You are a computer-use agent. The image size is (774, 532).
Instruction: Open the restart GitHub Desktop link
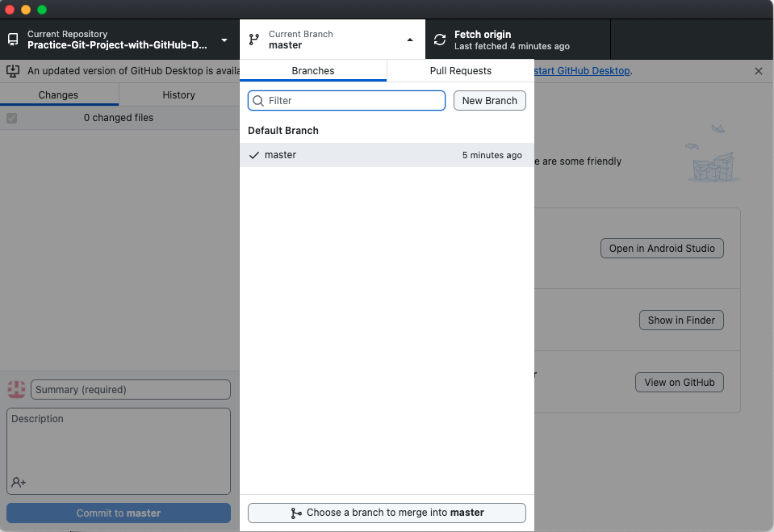point(582,70)
